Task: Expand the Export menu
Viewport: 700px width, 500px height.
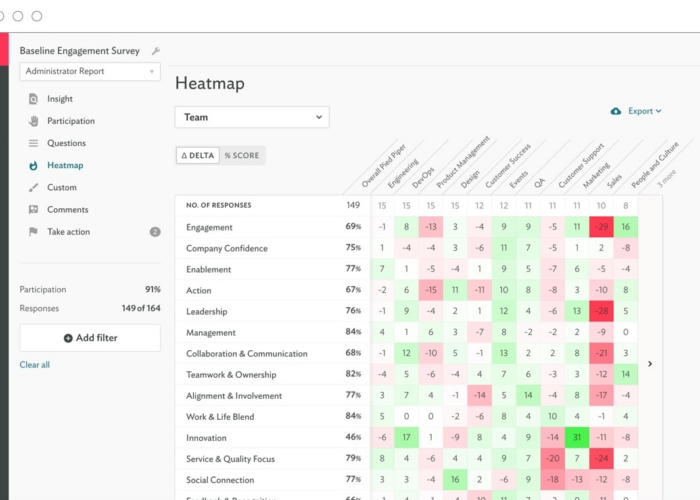Action: [645, 111]
